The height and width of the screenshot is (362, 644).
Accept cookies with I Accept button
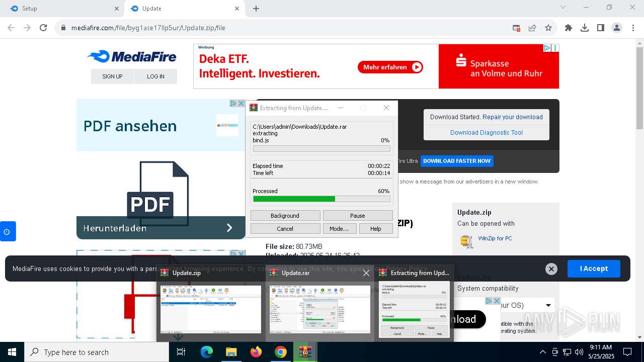pos(594,268)
